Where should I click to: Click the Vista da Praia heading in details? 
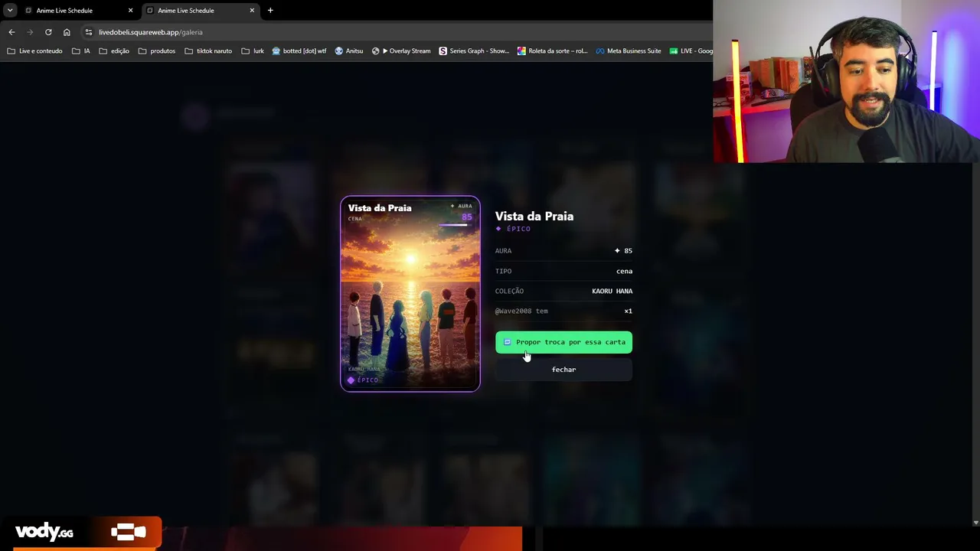click(534, 217)
